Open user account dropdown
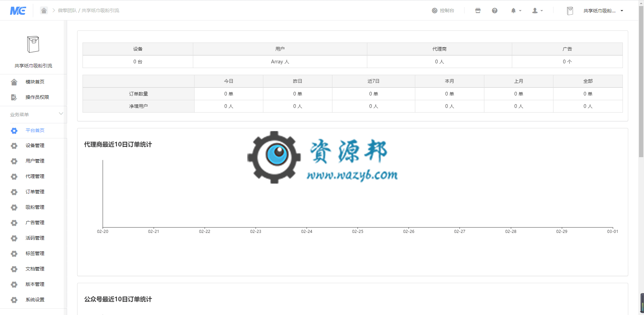 [x=537, y=10]
